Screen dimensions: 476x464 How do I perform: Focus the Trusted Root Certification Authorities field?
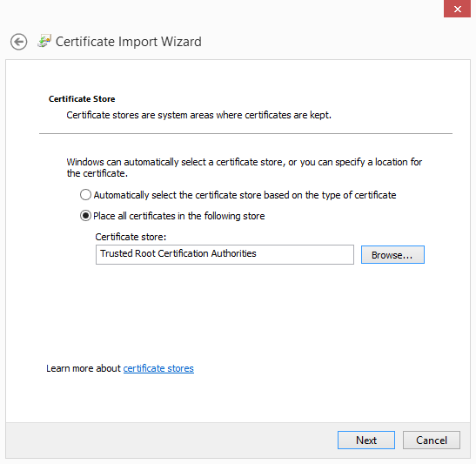pos(225,254)
